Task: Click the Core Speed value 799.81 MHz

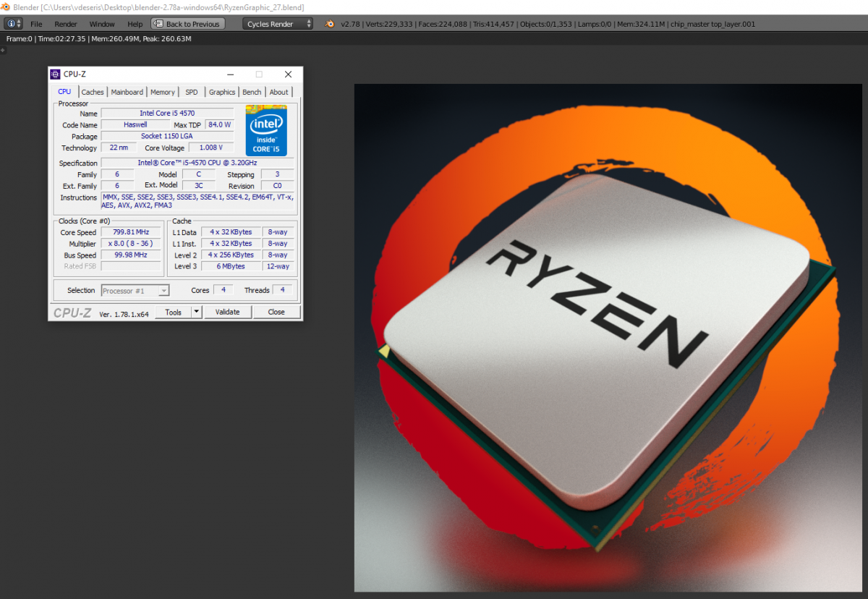Action: [130, 232]
